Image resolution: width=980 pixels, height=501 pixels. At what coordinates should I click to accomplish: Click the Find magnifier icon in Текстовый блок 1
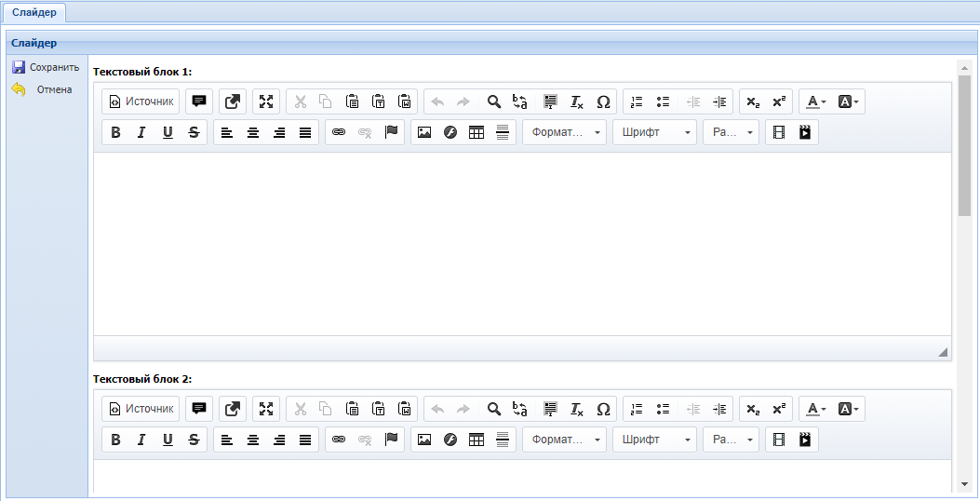[x=494, y=102]
